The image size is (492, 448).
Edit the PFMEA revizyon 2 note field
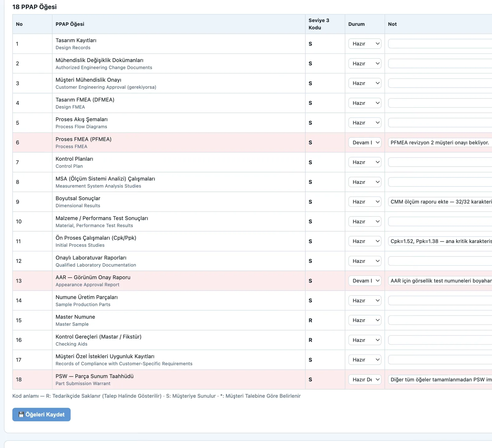[440, 142]
